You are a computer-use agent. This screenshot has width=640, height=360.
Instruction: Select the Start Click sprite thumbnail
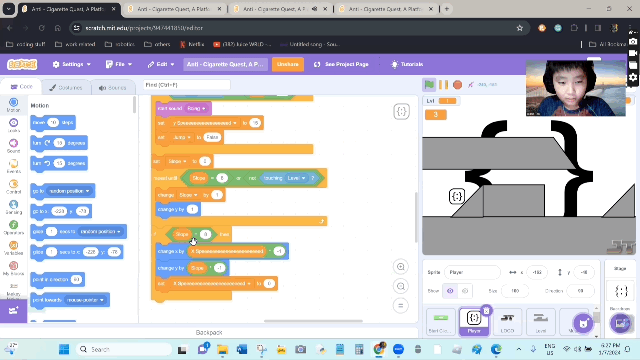click(440, 322)
